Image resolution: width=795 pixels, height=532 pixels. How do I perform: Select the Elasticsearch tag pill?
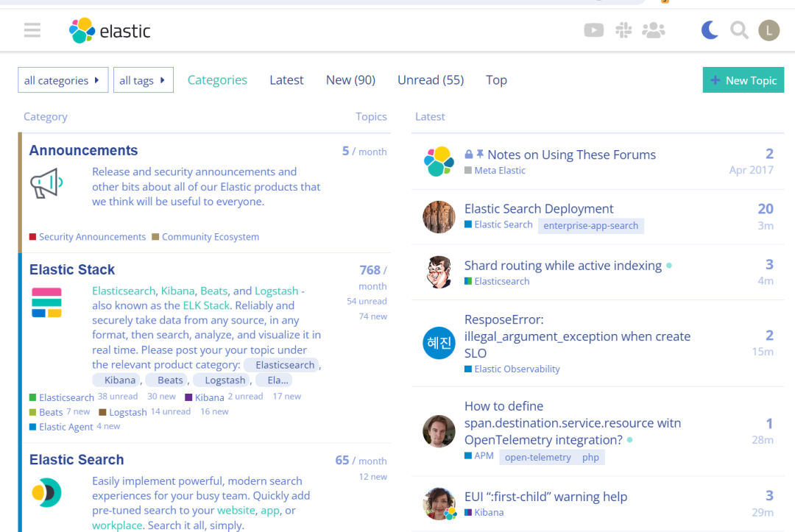point(282,365)
